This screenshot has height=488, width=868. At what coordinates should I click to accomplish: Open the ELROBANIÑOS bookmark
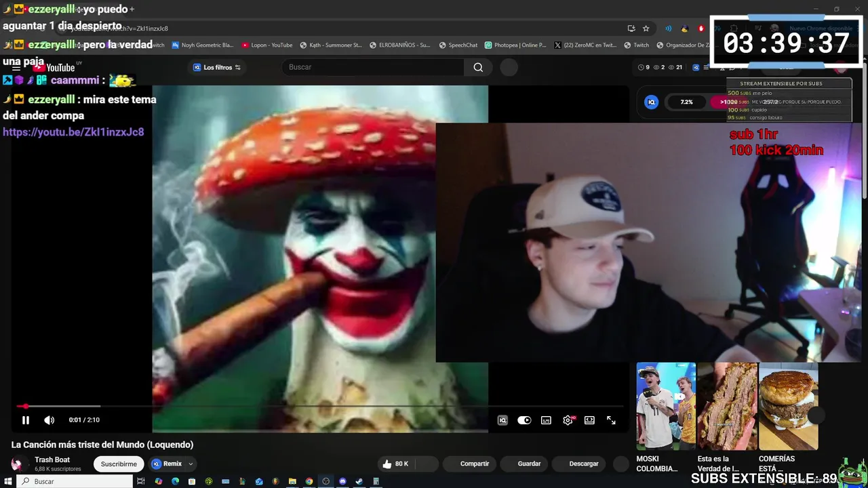(x=400, y=45)
